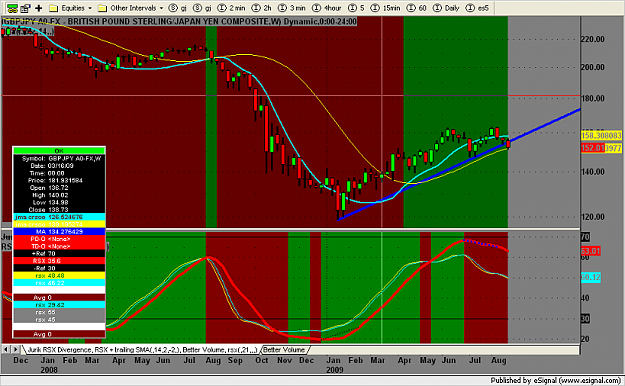625x386 pixels.
Task: Select the second gj symbol shortcut
Action: (x=202, y=8)
